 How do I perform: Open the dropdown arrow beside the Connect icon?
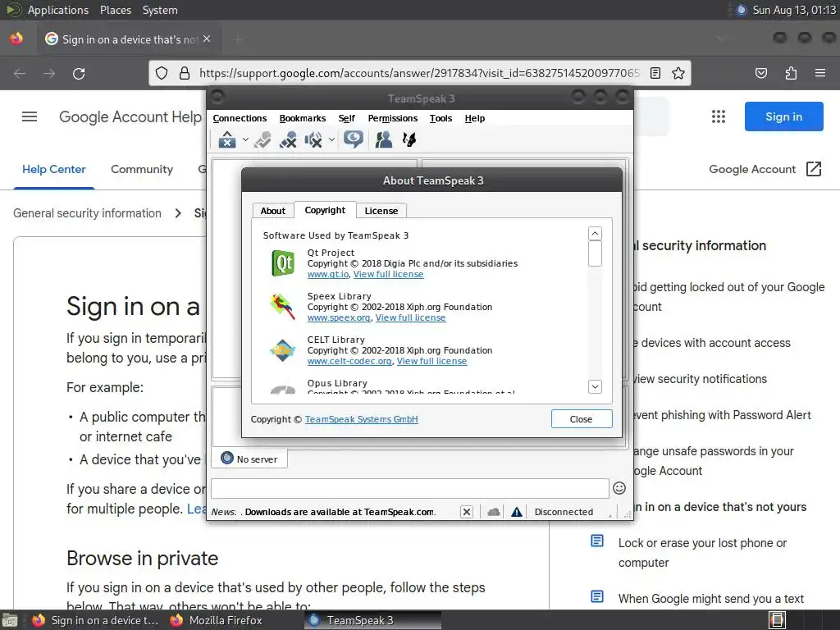[245, 139]
